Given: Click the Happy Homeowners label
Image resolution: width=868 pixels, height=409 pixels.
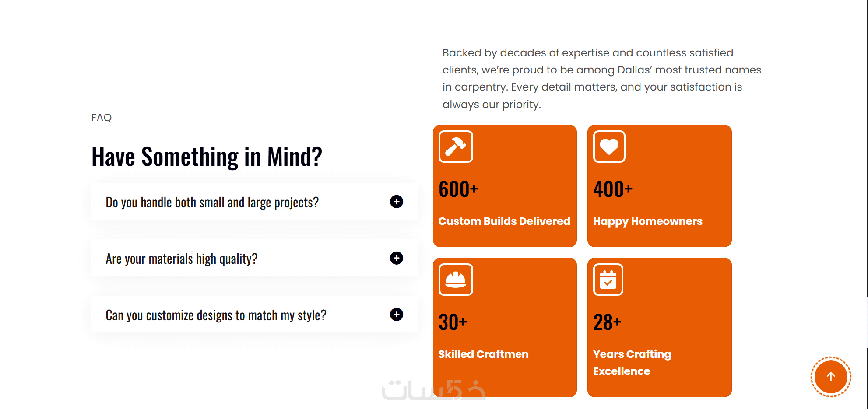Looking at the screenshot, I should (x=647, y=221).
